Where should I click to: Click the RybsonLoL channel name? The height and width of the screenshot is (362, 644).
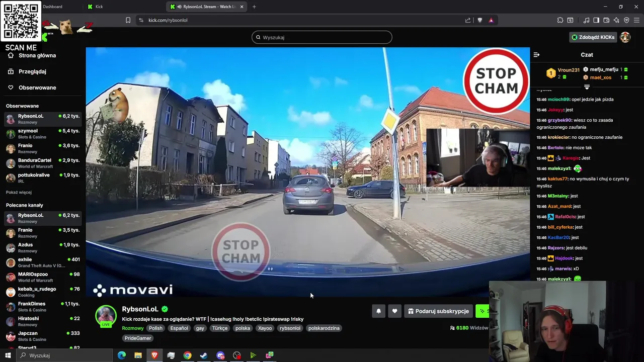[140, 309]
